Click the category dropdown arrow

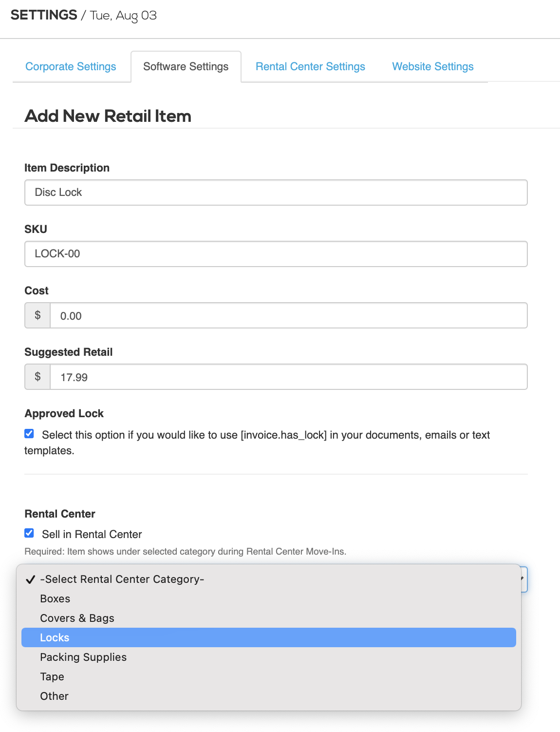pyautogui.click(x=523, y=579)
